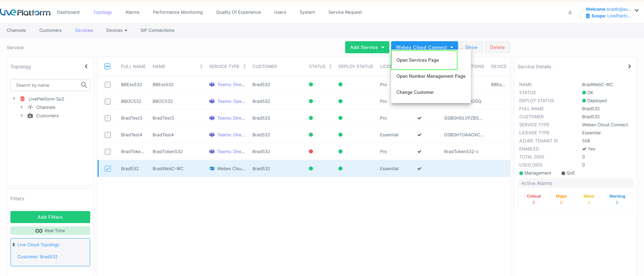The image size is (644, 276).
Task: Click Teams icon in BBOC532 row
Action: point(212,101)
